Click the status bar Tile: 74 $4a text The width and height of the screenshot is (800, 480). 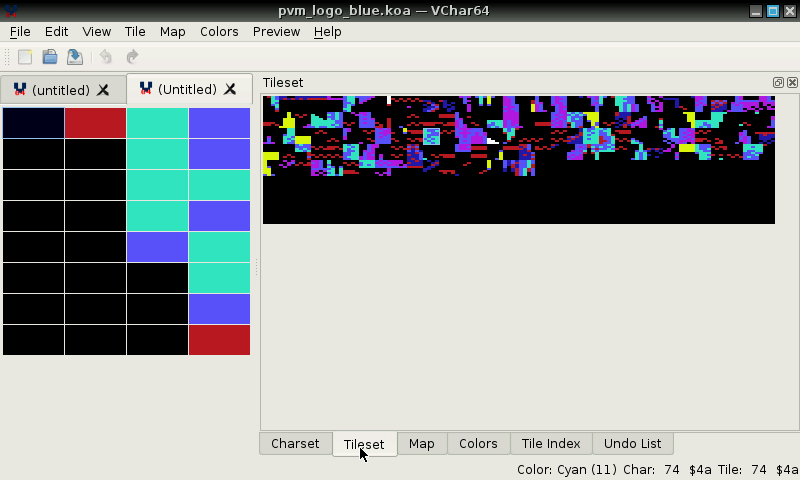(758, 469)
